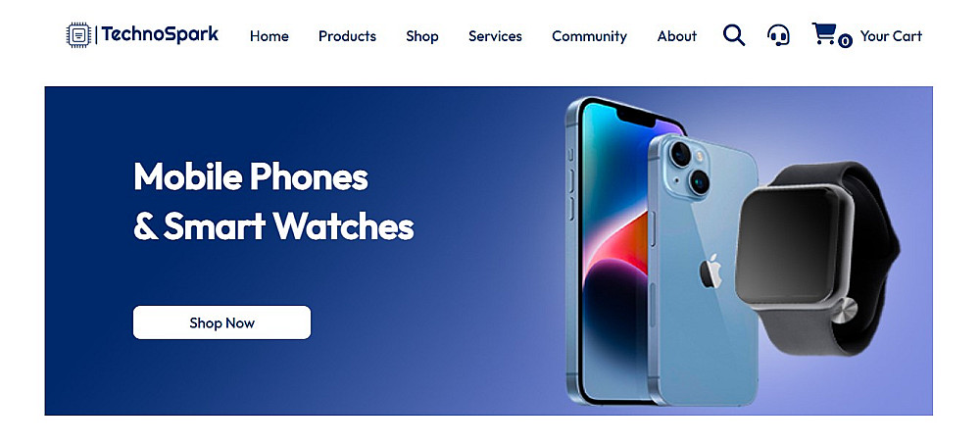The width and height of the screenshot is (980, 445).
Task: Open the search magnifier icon
Action: click(x=734, y=35)
